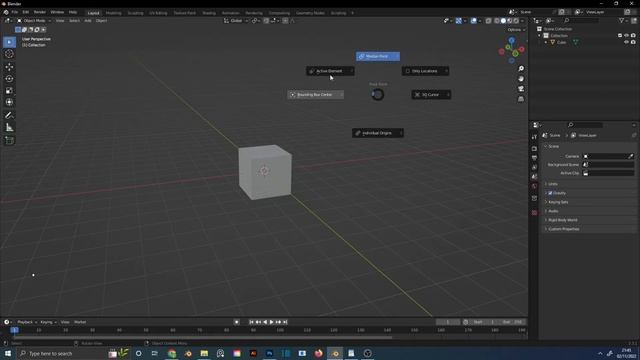Open the Object Mode dropdown

(34, 21)
